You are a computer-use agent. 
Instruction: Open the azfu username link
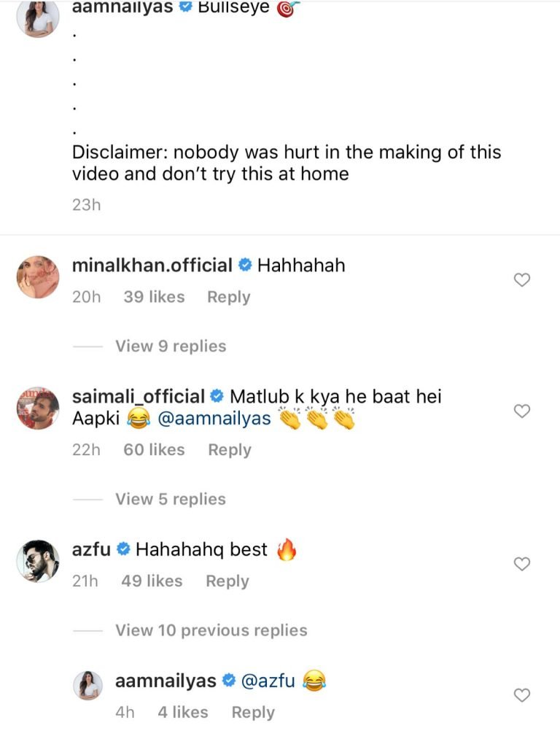coord(92,549)
